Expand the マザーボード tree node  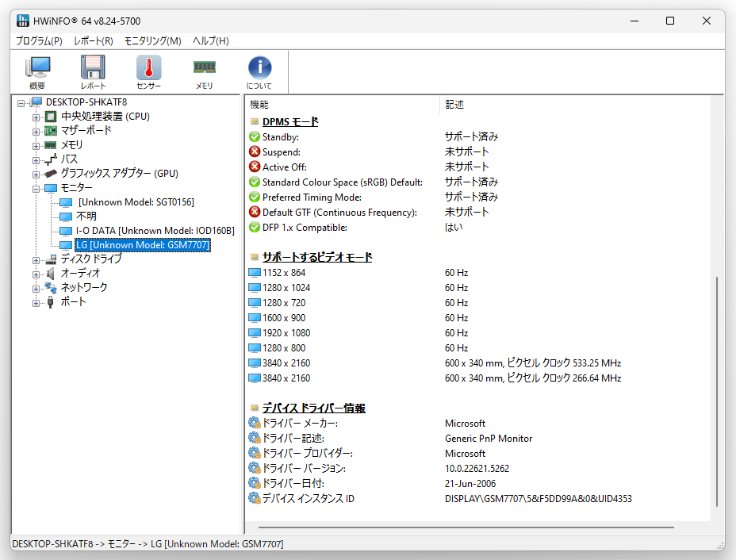[36, 132]
